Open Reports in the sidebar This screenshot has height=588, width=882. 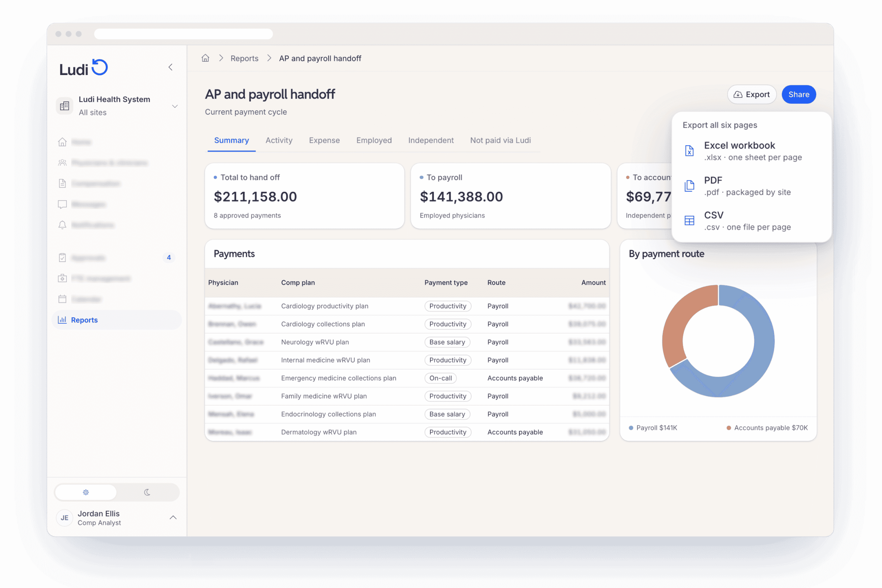pyautogui.click(x=116, y=320)
